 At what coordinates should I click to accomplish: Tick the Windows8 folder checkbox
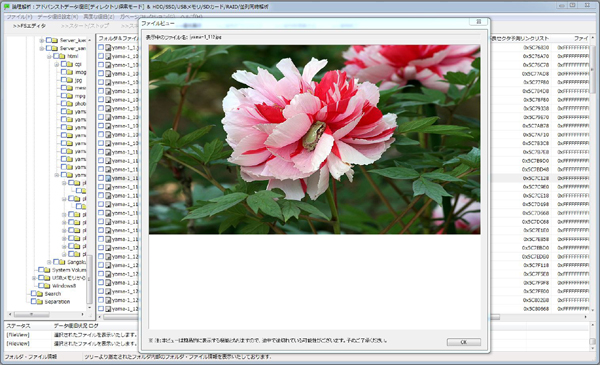41,286
